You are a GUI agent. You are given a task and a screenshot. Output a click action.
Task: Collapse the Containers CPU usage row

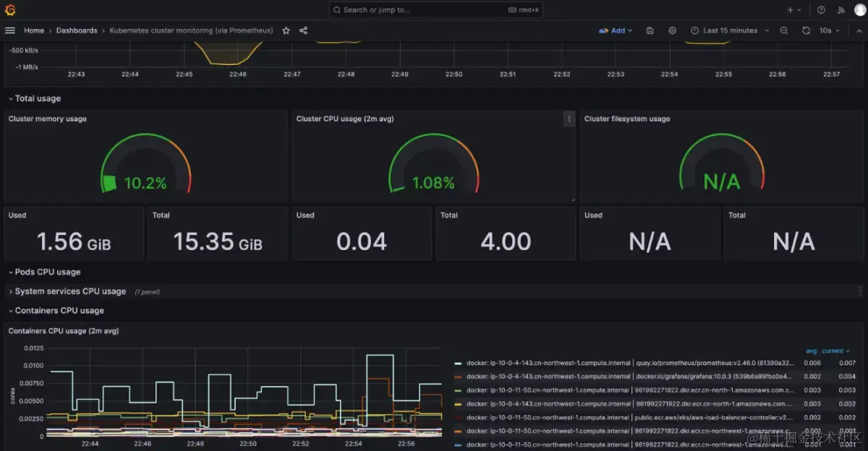coord(56,310)
